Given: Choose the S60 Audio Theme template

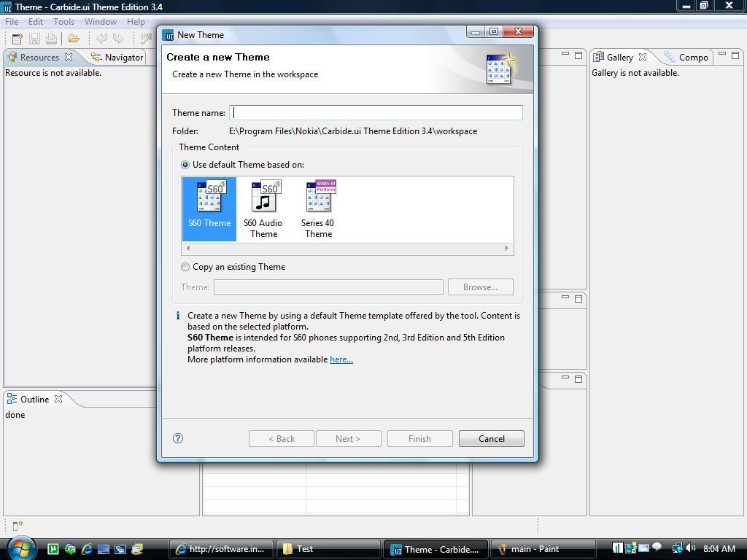Looking at the screenshot, I should (x=263, y=209).
